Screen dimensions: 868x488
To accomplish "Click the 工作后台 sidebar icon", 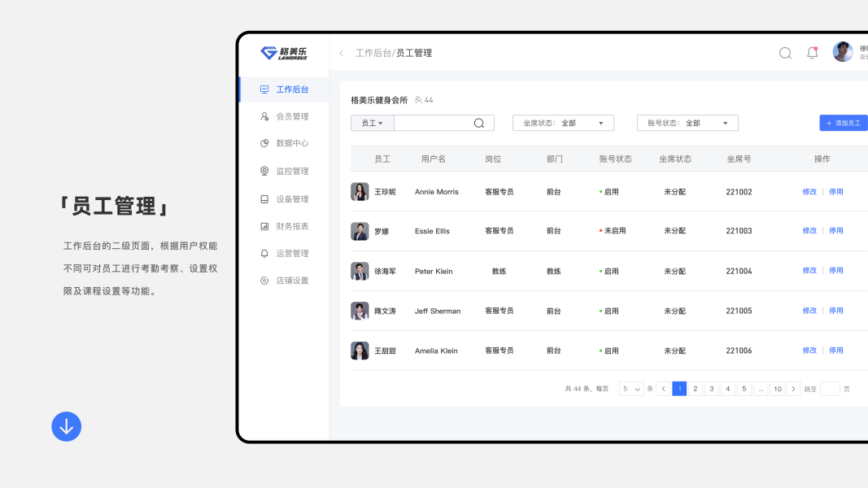I will 264,89.
